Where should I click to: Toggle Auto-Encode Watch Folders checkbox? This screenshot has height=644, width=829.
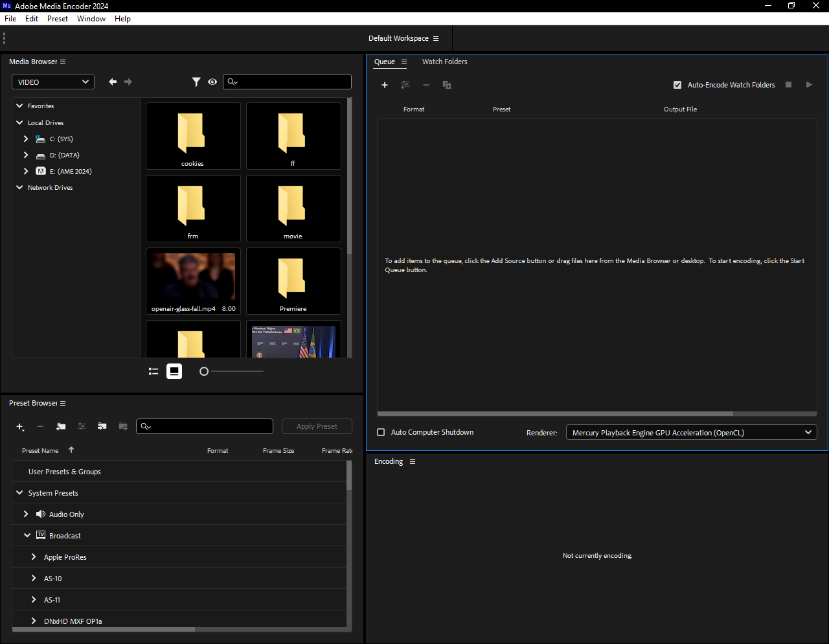pyautogui.click(x=677, y=85)
